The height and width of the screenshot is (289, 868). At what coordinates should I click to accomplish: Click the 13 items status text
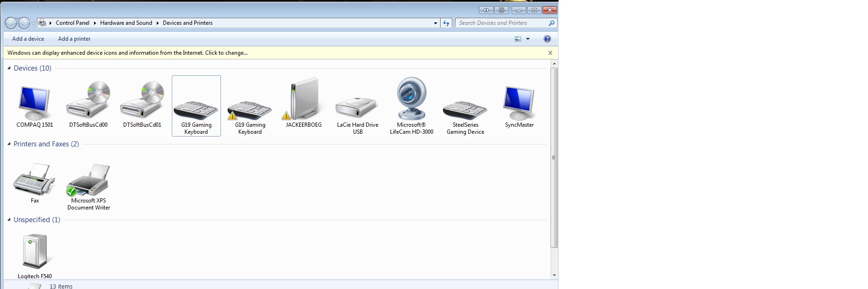click(61, 286)
